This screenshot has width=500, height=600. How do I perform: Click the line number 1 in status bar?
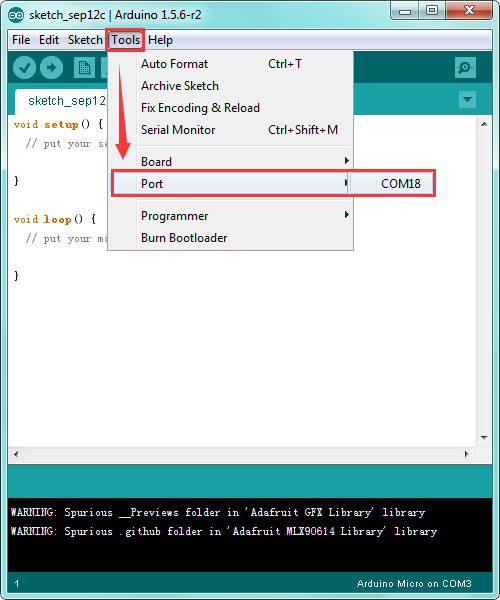pos(17,584)
